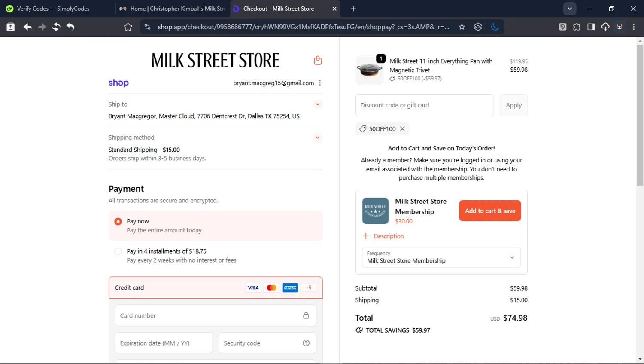Open the shopping bag cart icon
Image resolution: width=644 pixels, height=364 pixels.
tap(318, 60)
